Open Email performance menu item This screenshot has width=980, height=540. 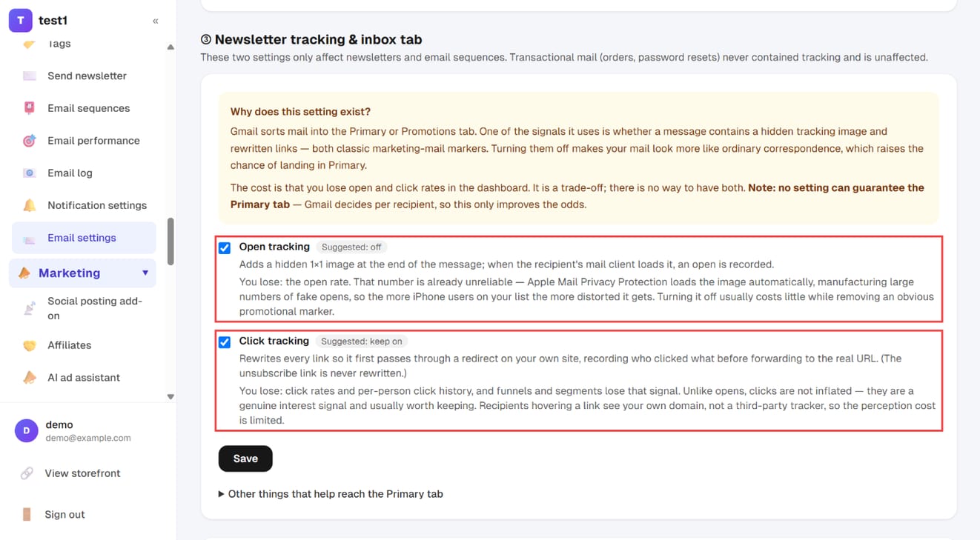[x=85, y=141]
